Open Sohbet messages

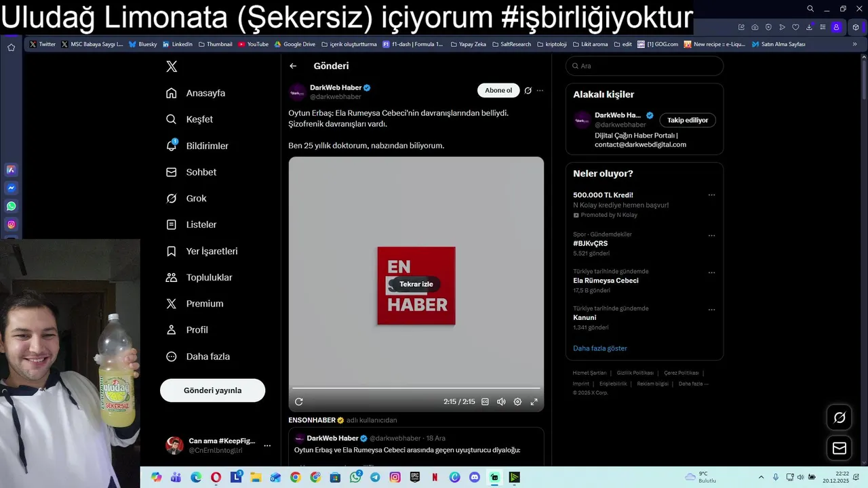(191, 172)
